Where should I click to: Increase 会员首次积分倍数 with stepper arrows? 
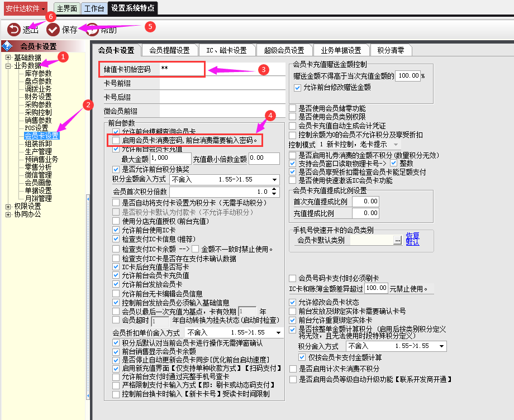274,189
